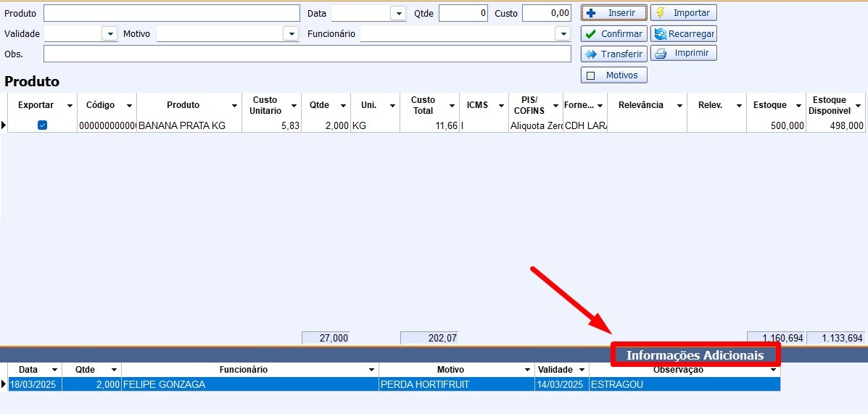This screenshot has height=414, width=868.
Task: Click the green checkmark Confirmar icon
Action: tap(591, 34)
